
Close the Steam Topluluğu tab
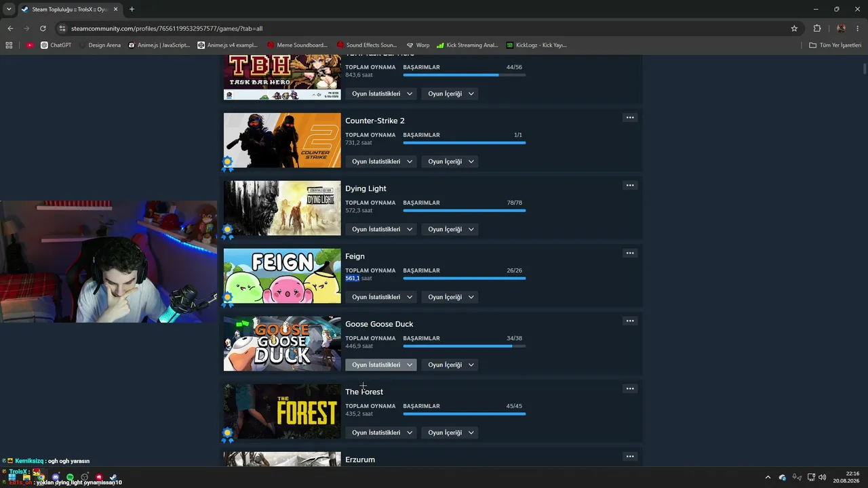115,9
